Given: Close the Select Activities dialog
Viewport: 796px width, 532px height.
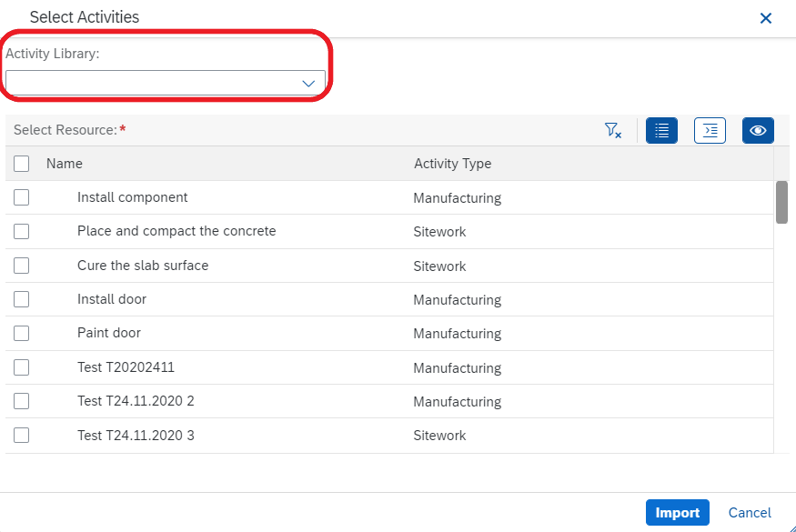Looking at the screenshot, I should pos(766,18).
